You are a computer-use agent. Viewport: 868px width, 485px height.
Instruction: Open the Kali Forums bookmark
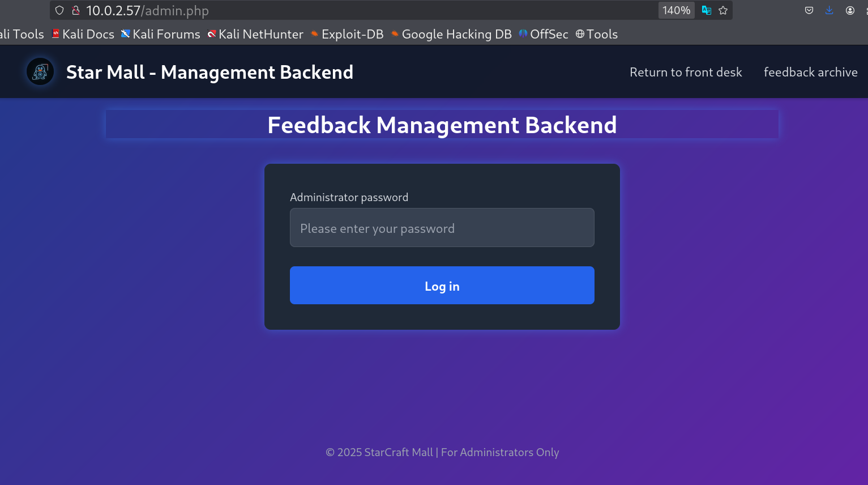[x=161, y=34]
